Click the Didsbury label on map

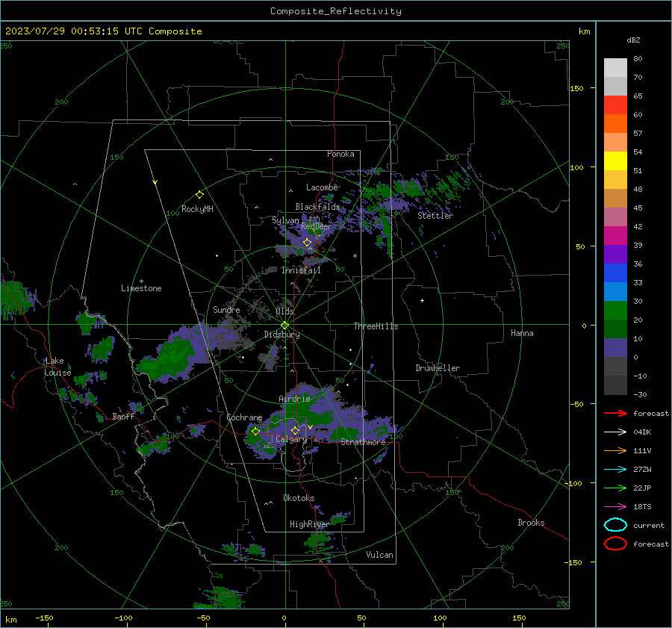[281, 335]
